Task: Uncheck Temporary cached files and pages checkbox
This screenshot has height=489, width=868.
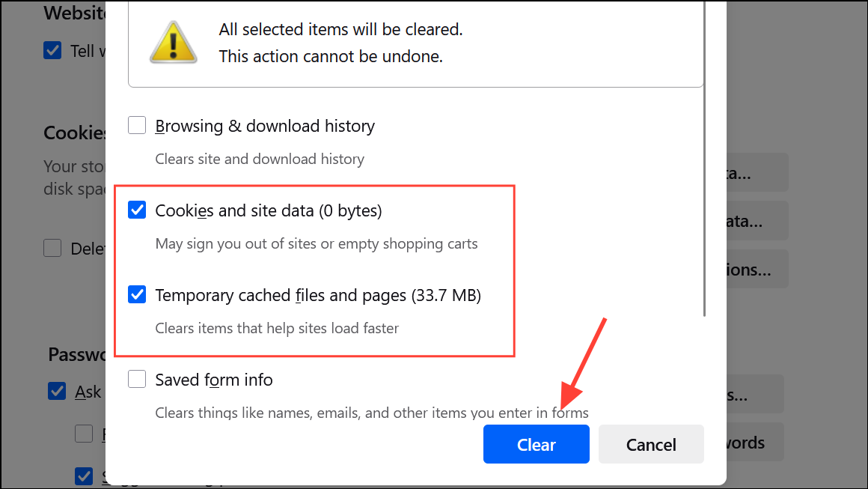Action: pos(137,295)
